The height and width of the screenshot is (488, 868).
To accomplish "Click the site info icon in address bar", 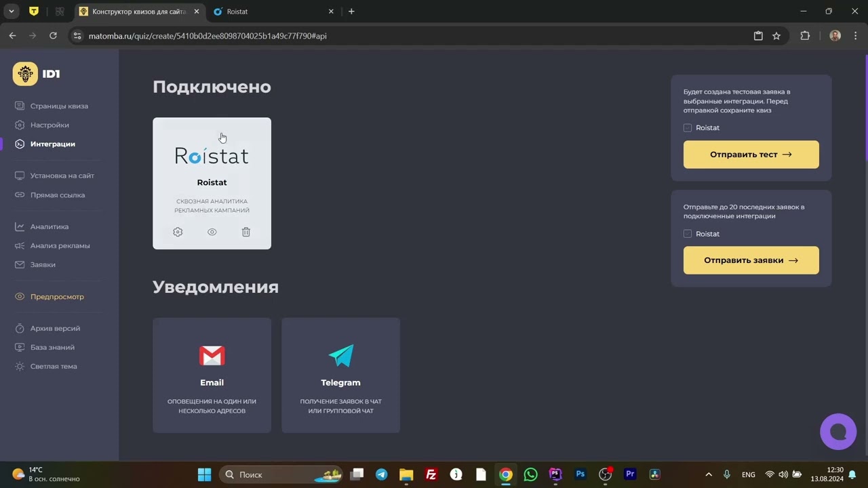I will [x=77, y=36].
